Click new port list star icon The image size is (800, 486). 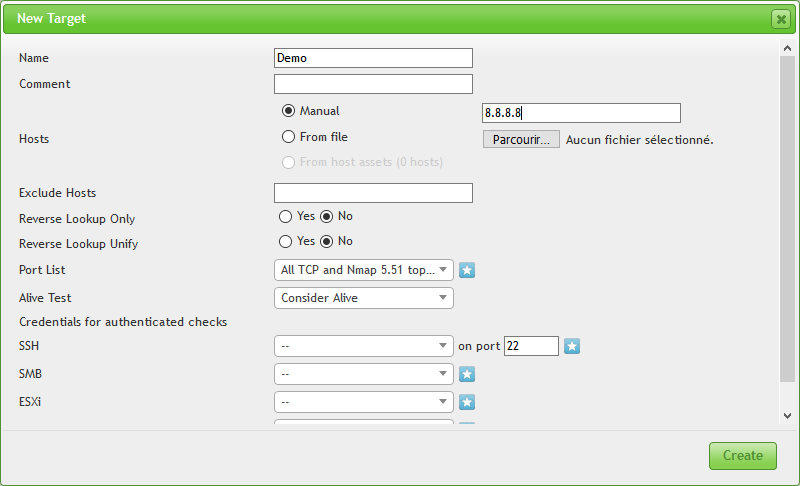click(x=466, y=270)
